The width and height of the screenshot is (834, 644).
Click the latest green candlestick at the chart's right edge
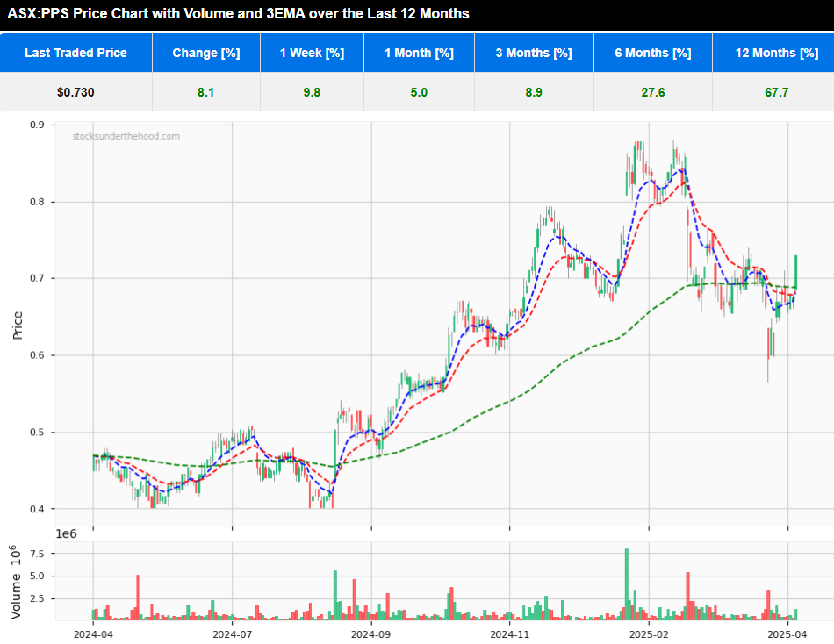[795, 272]
